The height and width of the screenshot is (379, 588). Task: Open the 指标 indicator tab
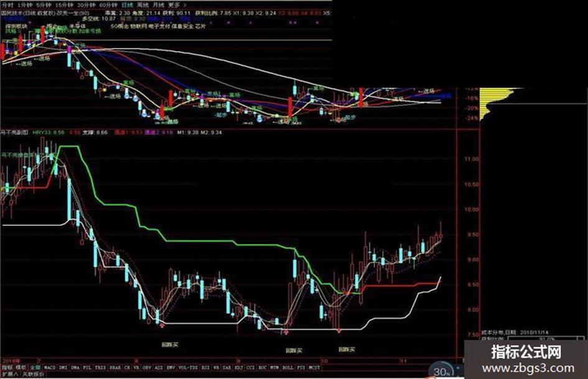(x=7, y=367)
